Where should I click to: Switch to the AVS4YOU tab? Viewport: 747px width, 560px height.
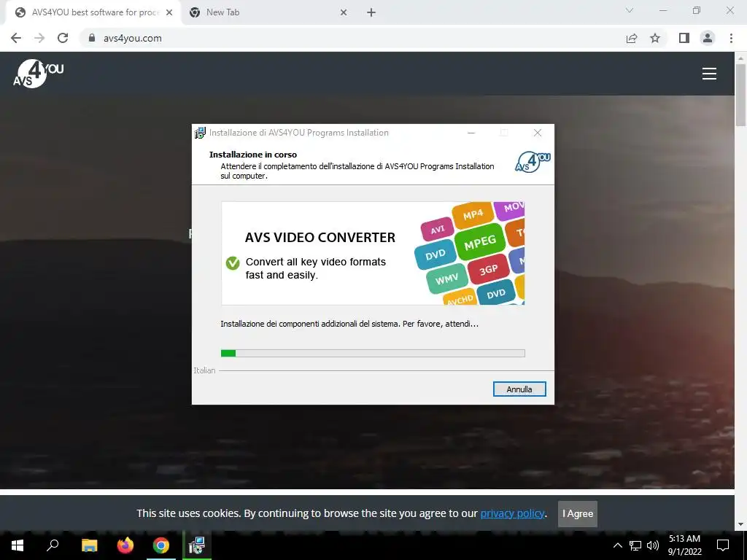pos(94,12)
